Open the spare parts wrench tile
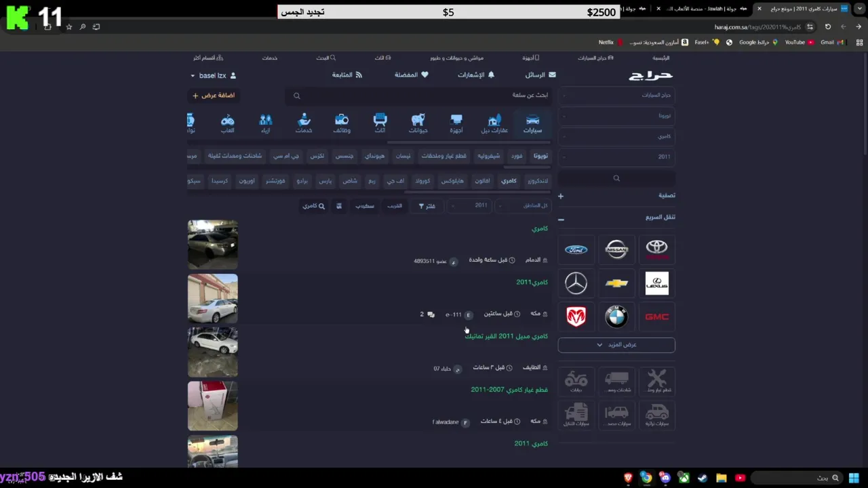This screenshot has height=488, width=868. (x=656, y=381)
